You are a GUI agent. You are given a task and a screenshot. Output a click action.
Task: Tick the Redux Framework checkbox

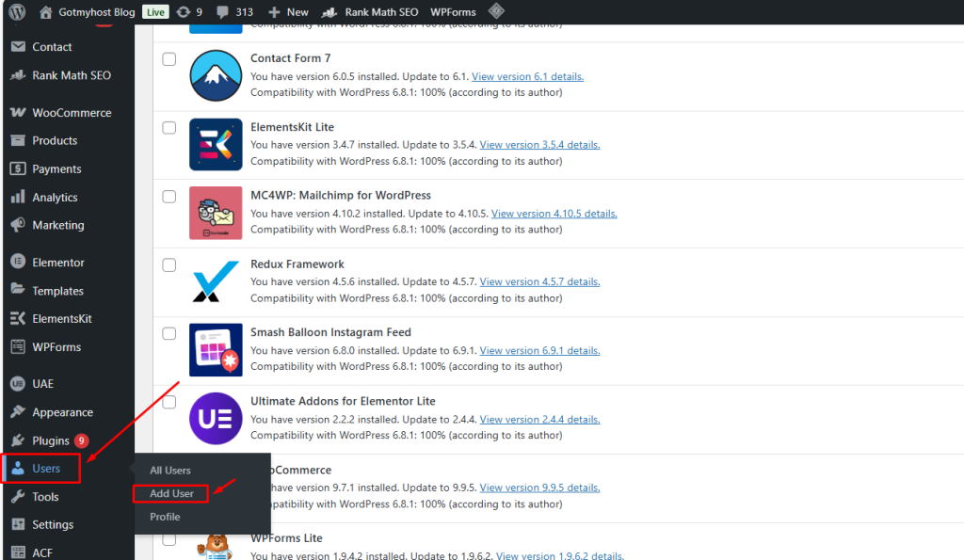(169, 265)
